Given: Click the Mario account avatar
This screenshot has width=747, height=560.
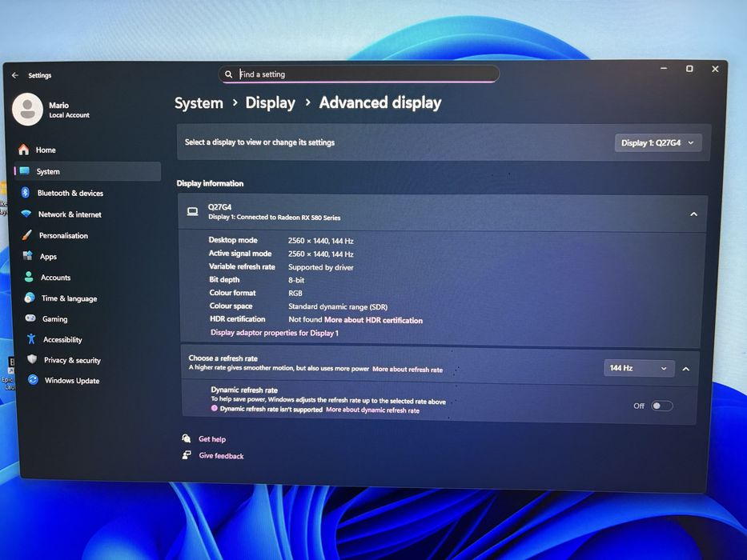Looking at the screenshot, I should click(28, 109).
